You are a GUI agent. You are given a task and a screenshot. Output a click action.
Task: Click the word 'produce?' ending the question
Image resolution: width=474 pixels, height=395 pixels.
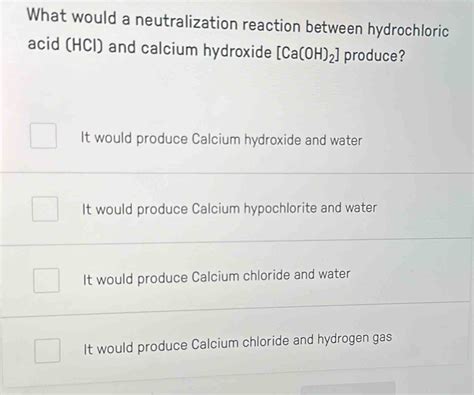tap(374, 56)
